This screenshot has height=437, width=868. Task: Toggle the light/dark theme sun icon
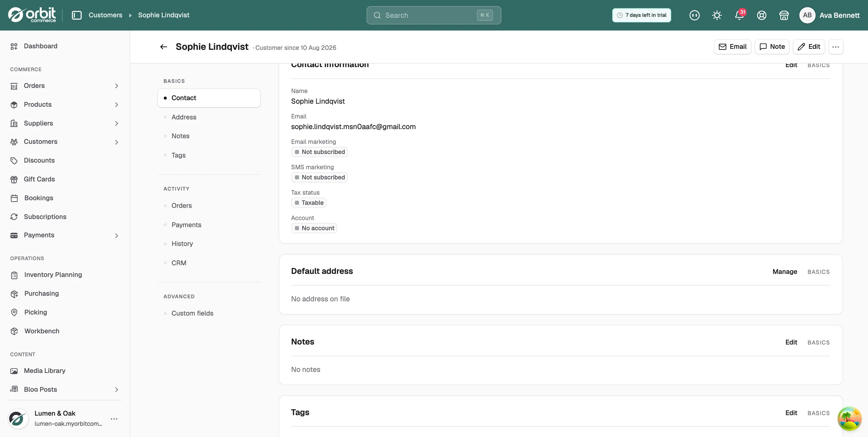point(717,15)
